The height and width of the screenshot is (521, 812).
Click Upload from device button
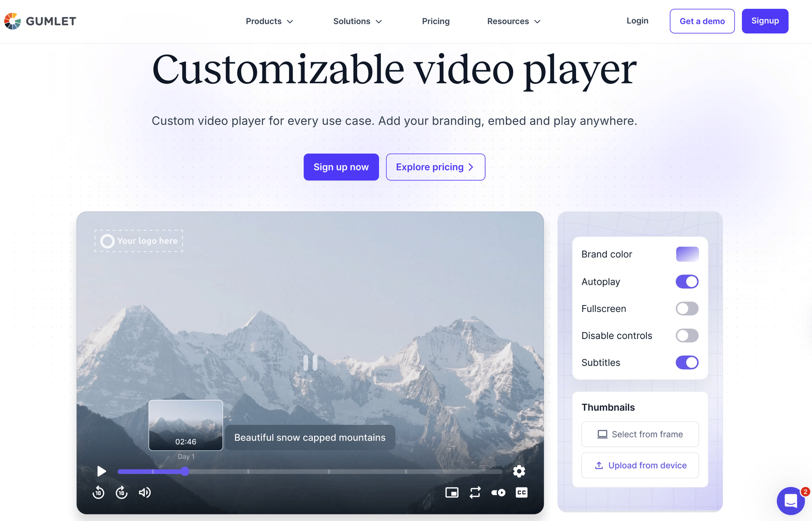(640, 465)
